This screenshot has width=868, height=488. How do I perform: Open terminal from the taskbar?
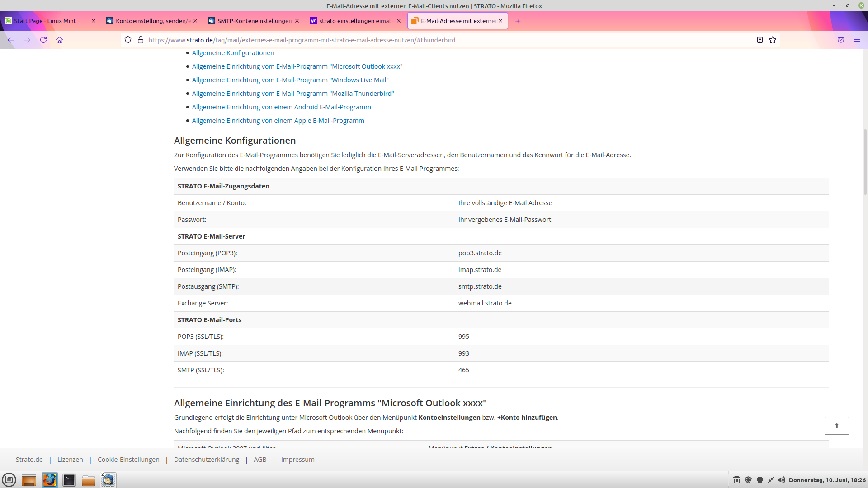(69, 480)
